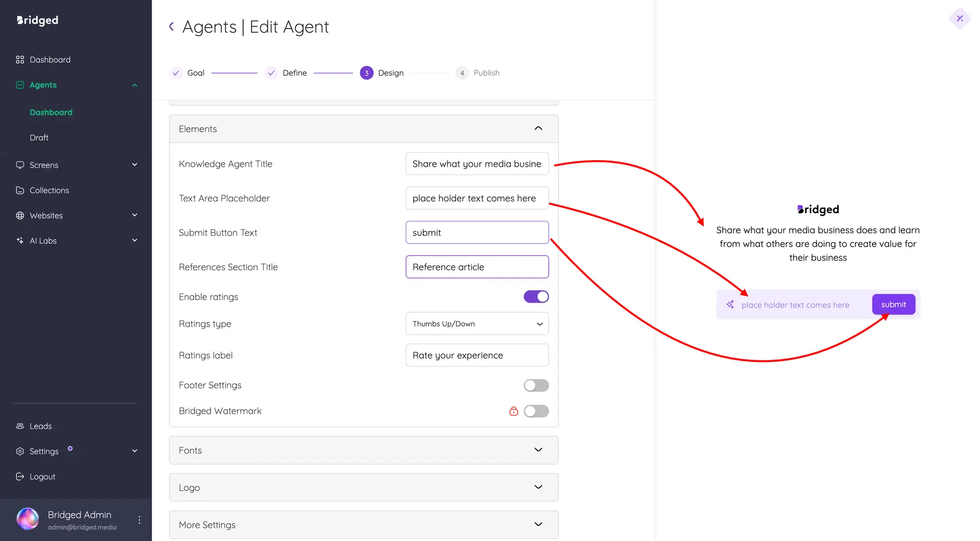The height and width of the screenshot is (541, 980).
Task: Click the Bridged Admin profile avatar
Action: click(x=28, y=519)
